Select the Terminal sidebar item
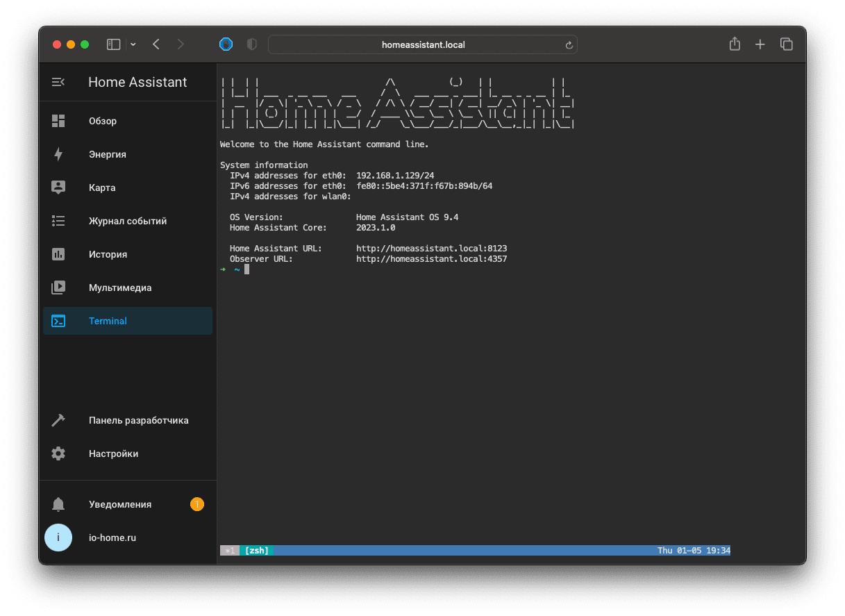The width and height of the screenshot is (845, 616). (x=108, y=320)
